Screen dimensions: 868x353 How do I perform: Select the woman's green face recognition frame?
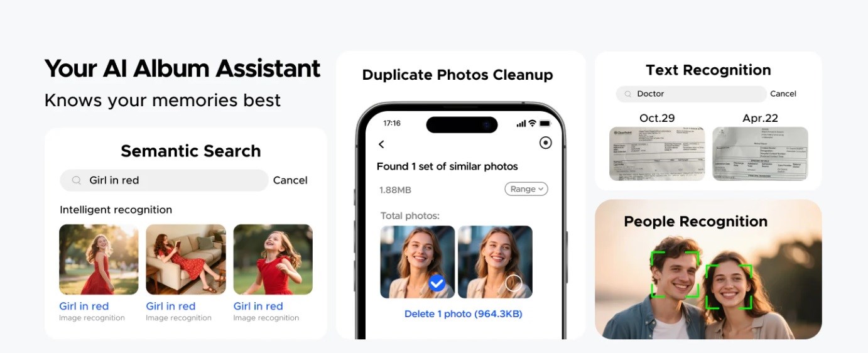(729, 286)
